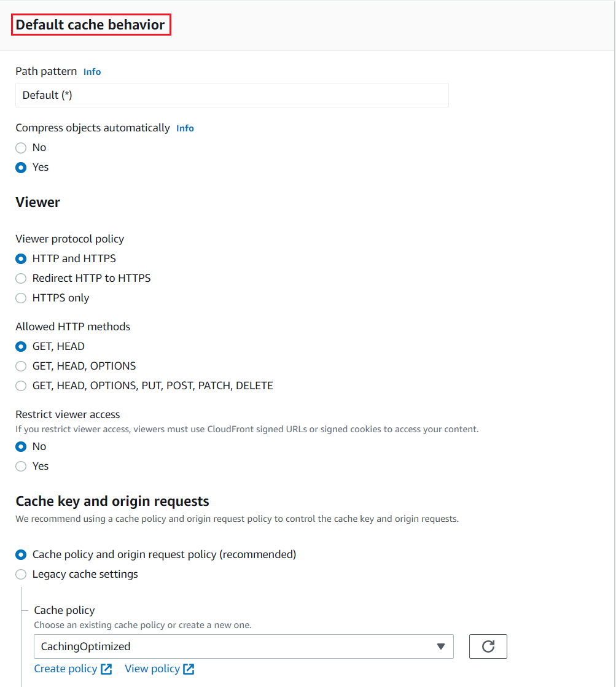Click the refresh cache policies icon button
Image resolution: width=616 pixels, height=687 pixels.
(488, 646)
